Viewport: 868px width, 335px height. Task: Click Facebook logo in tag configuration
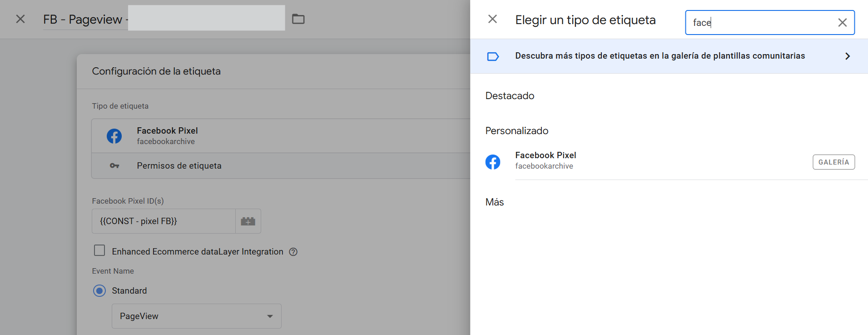114,136
